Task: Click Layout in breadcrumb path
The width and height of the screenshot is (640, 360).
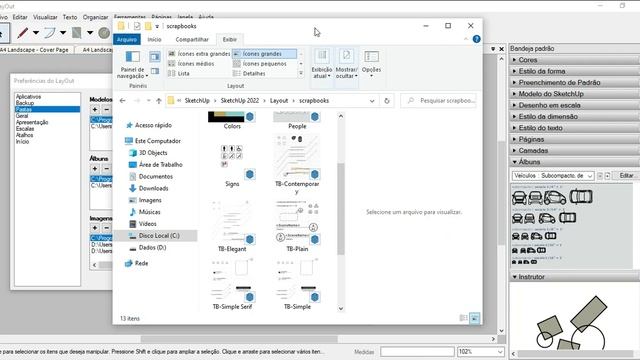Action: tap(279, 100)
